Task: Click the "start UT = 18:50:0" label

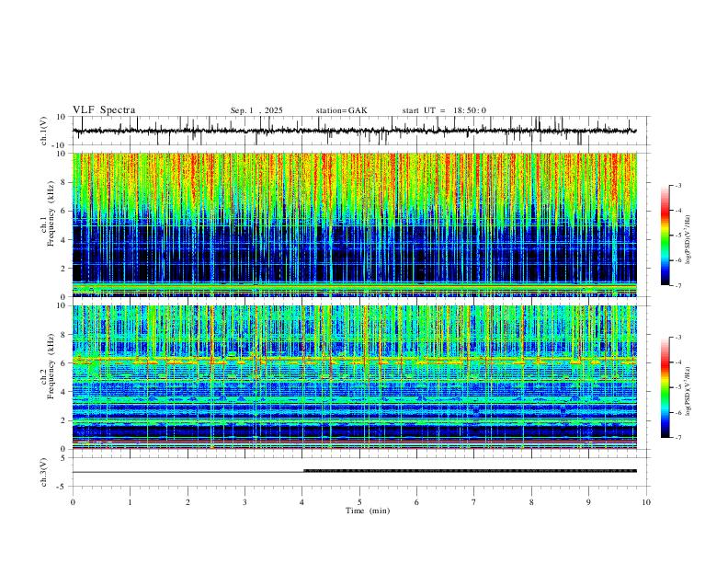Action: (x=444, y=110)
